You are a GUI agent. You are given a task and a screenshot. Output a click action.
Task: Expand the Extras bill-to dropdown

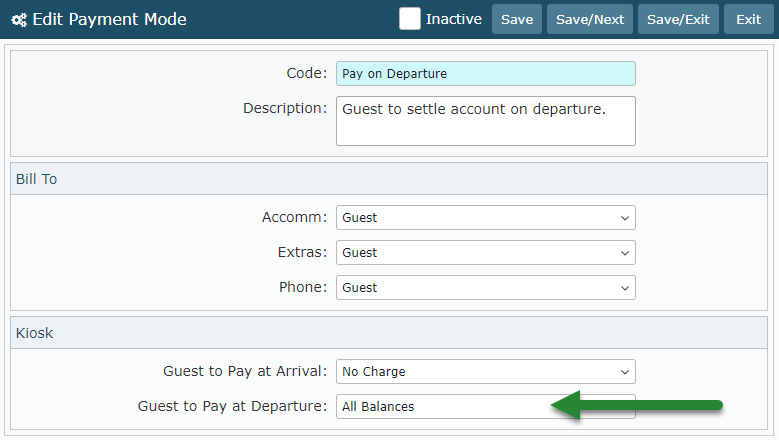pos(485,252)
